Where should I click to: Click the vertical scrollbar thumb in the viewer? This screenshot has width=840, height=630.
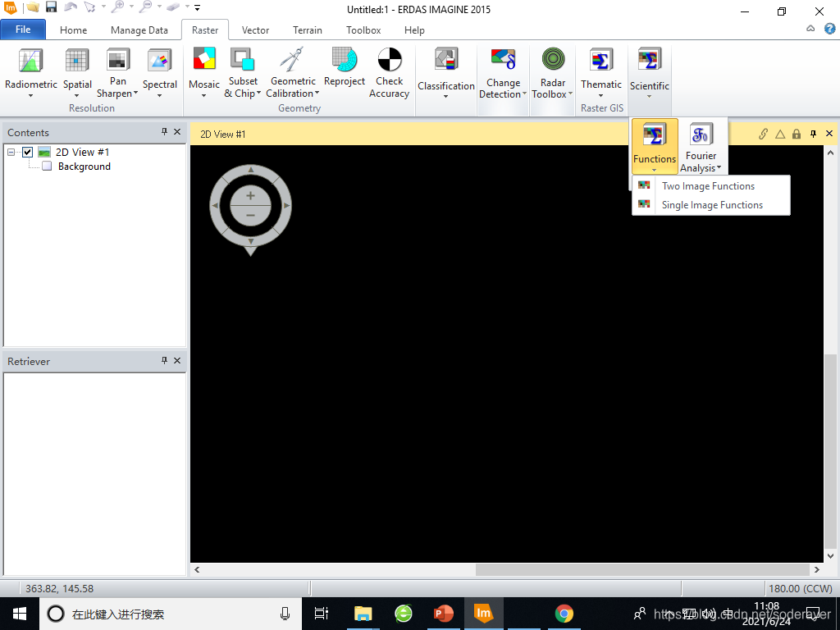pos(830,450)
